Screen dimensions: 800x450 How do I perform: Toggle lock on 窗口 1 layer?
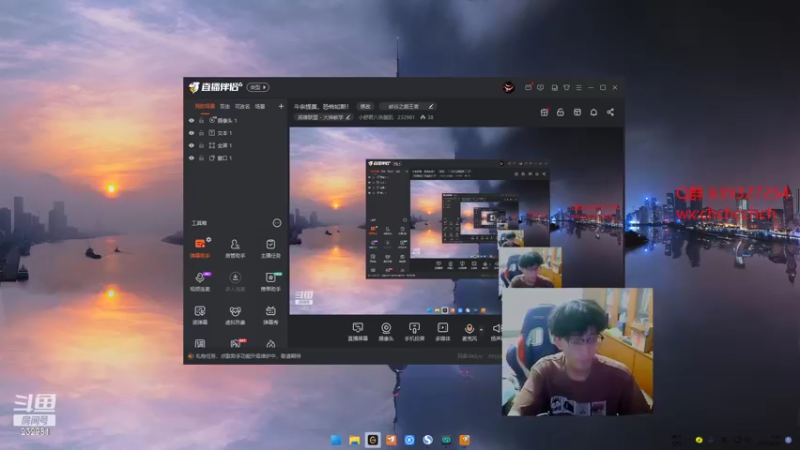(202, 158)
